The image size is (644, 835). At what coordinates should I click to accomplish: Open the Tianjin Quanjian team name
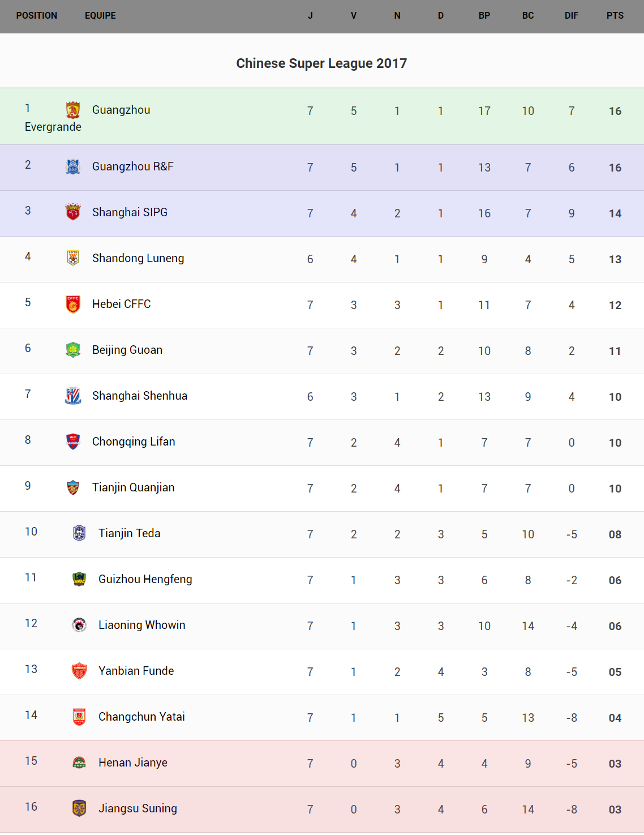(x=133, y=487)
